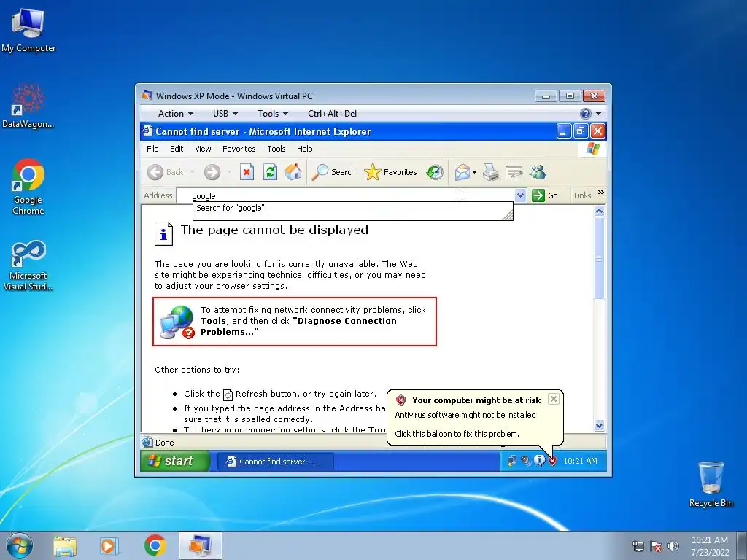Click the page scrollbar down arrow
Screen dimensions: 747x560
(x=600, y=425)
